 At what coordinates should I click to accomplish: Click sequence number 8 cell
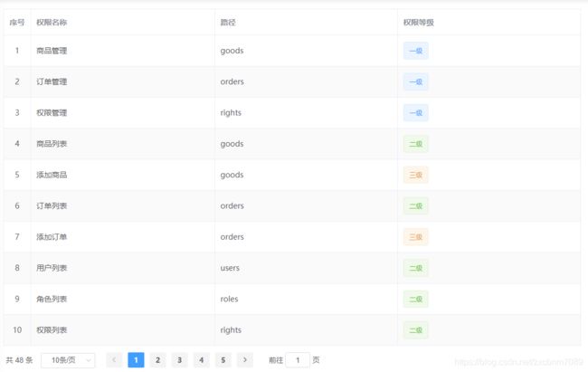17,268
